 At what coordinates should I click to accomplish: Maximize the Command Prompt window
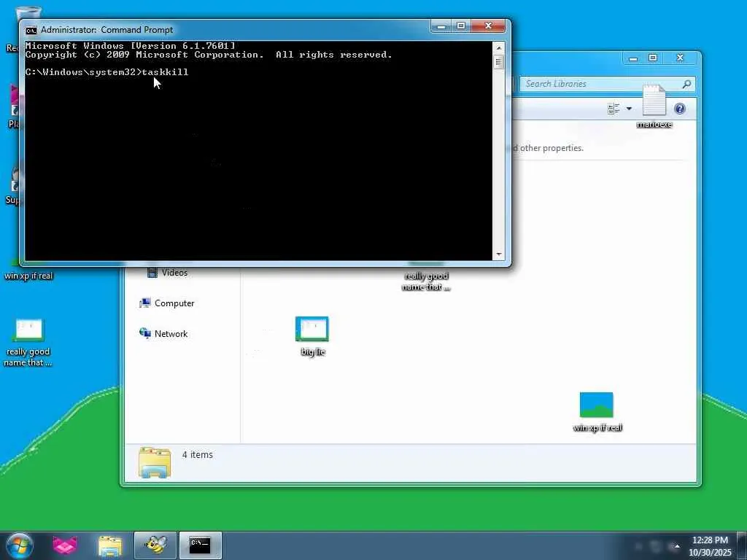click(461, 26)
